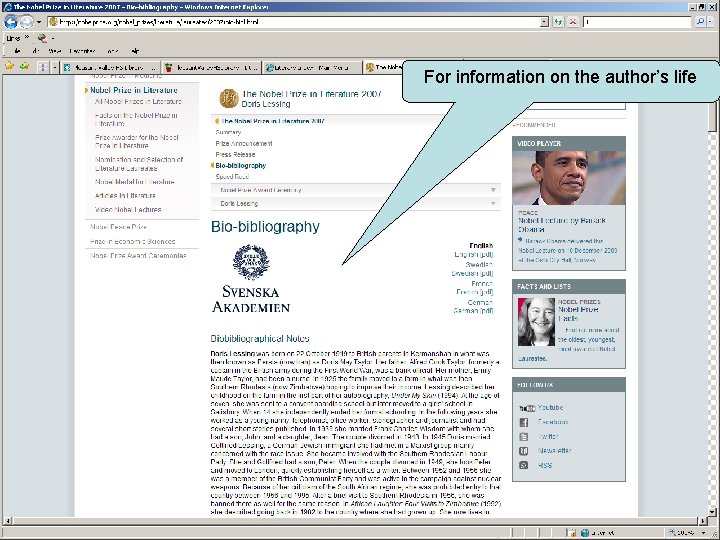Switch to the first browser tab
The image size is (720, 540).
point(111,68)
